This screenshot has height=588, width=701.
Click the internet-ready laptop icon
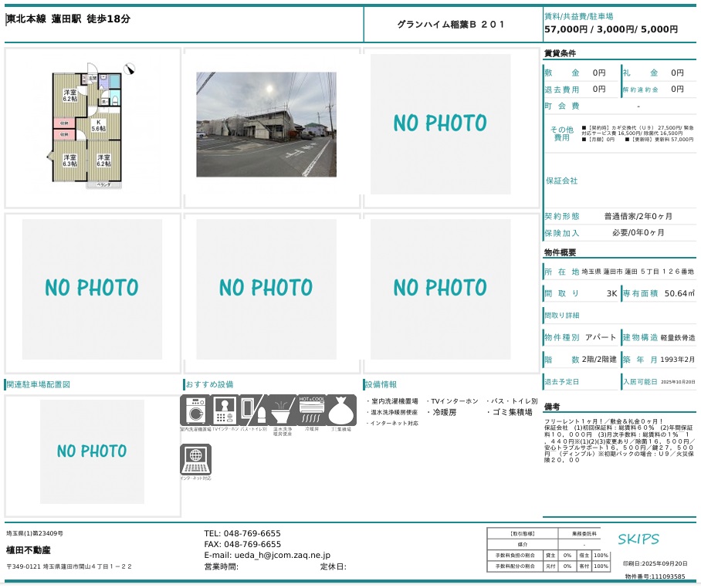point(195,459)
